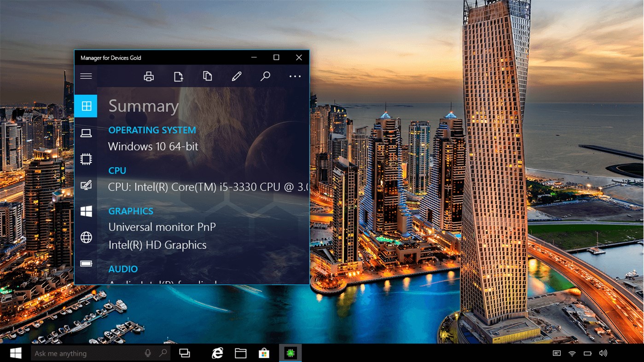The width and height of the screenshot is (644, 362).
Task: Open the network globe section in the sidebar
Action: (x=86, y=237)
